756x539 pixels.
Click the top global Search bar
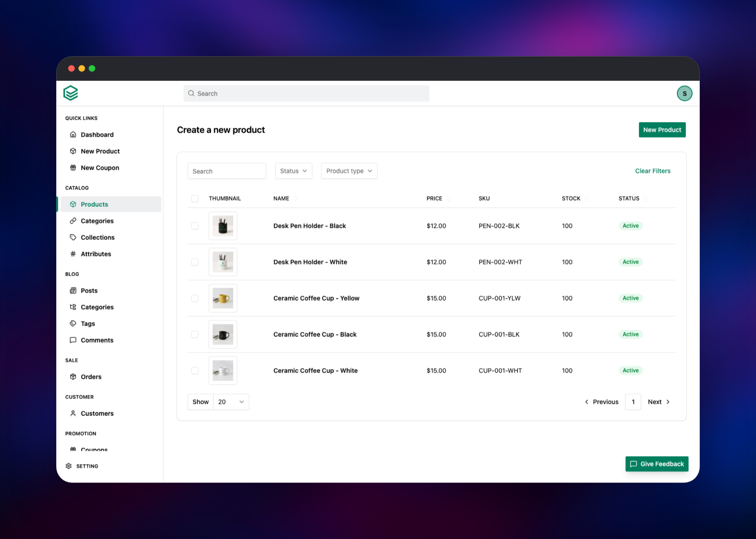[x=306, y=93]
